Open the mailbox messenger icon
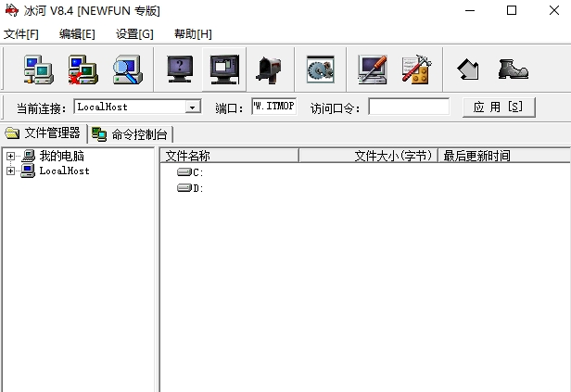The height and width of the screenshot is (392, 571). pyautogui.click(x=270, y=70)
